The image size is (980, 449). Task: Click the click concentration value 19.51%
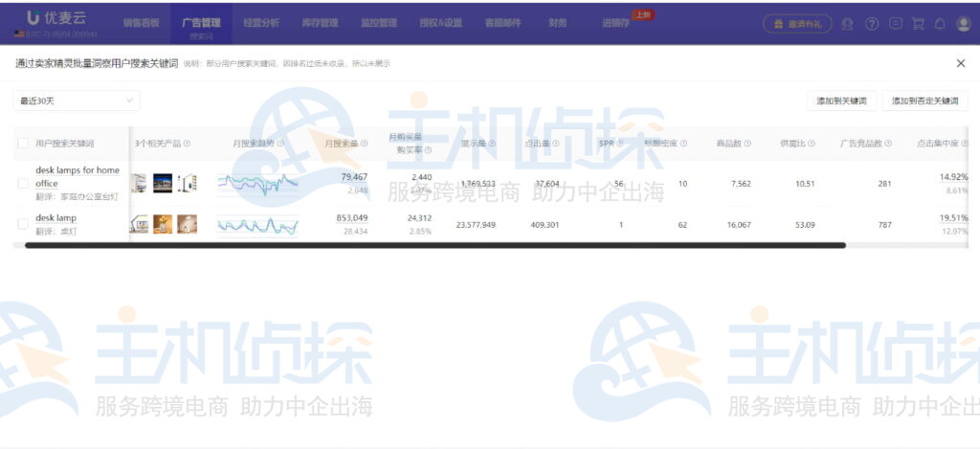click(954, 217)
